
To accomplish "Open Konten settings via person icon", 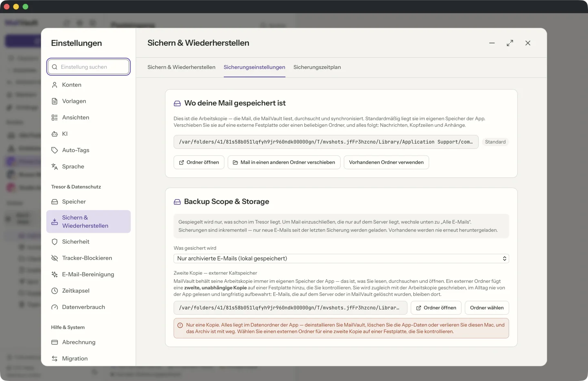I will coord(54,85).
